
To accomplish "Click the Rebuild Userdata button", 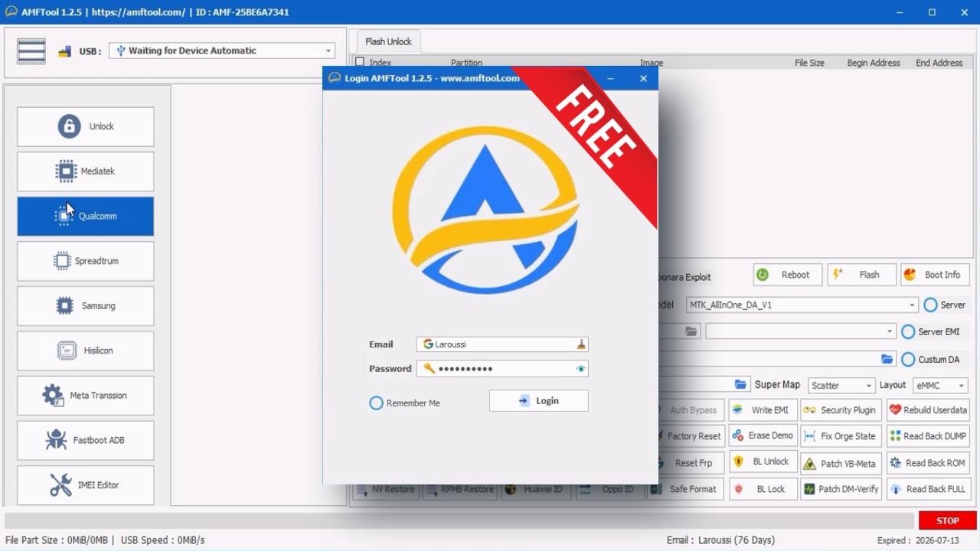I will 927,410.
